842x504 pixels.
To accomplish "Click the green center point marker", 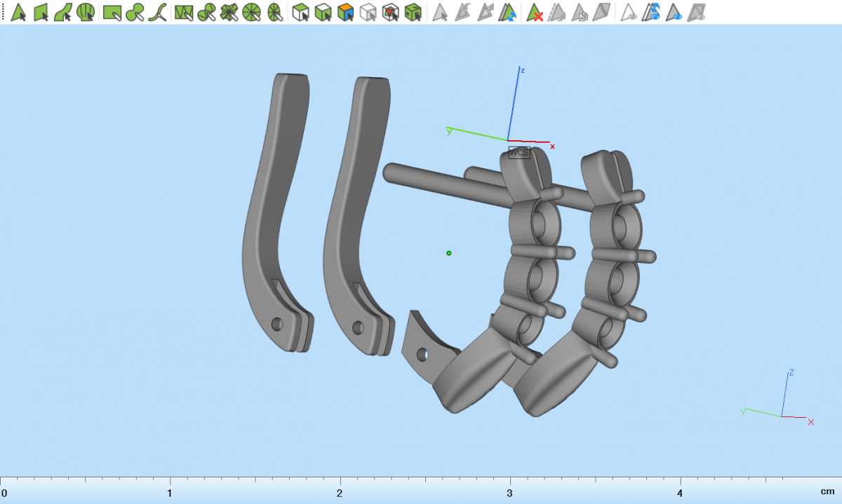I will (x=449, y=253).
